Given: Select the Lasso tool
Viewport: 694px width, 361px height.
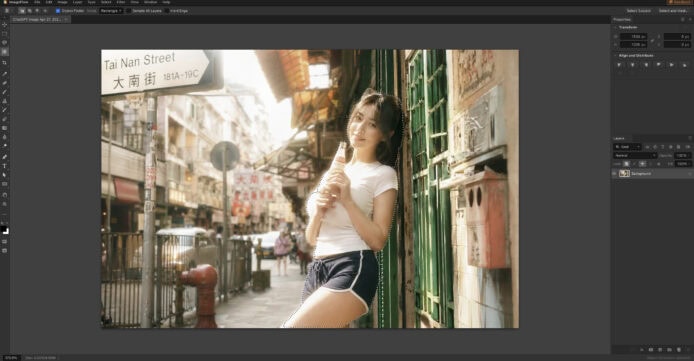Looking at the screenshot, I should (x=4, y=42).
